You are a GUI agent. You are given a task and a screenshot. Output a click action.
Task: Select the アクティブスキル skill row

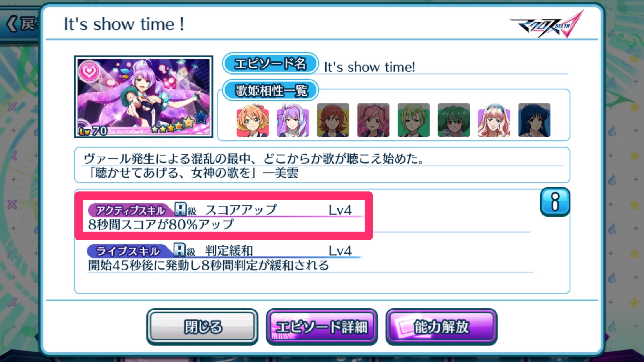224,216
